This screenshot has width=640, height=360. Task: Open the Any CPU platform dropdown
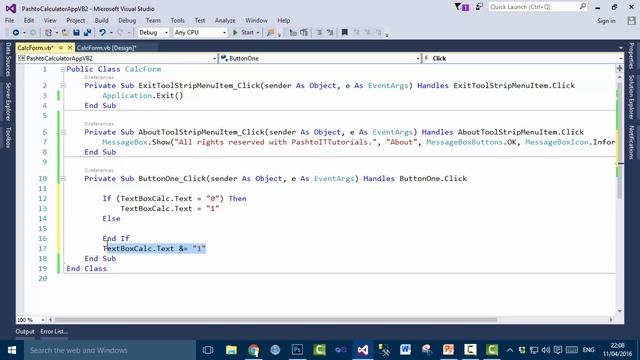pos(200,32)
